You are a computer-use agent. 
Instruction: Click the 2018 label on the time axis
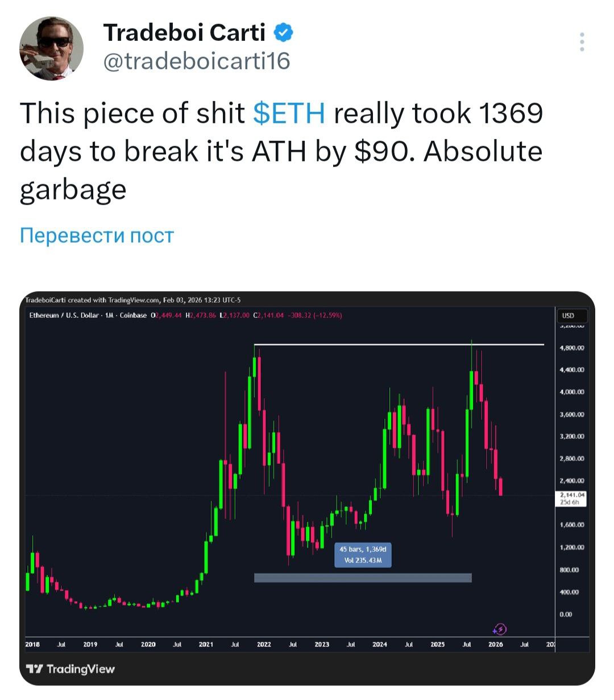click(x=32, y=644)
